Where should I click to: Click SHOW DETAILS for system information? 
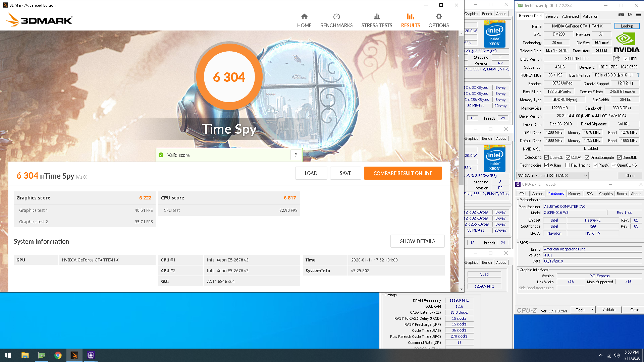click(417, 241)
